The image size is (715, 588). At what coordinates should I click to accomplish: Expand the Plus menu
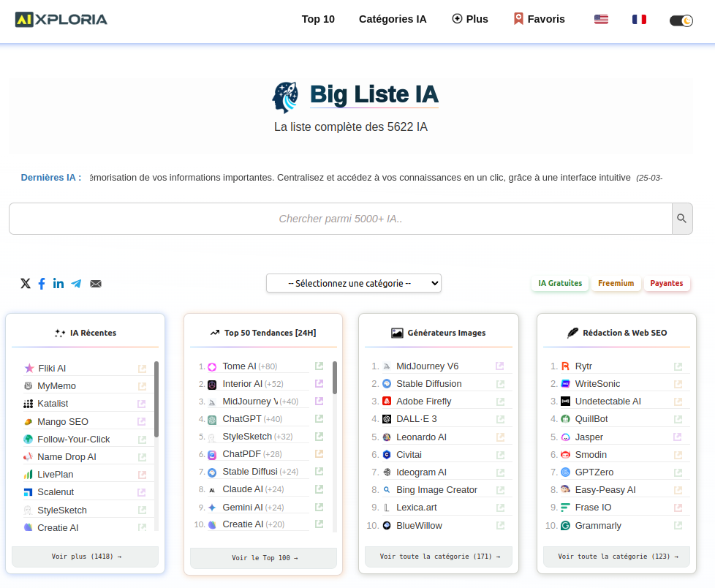(470, 19)
